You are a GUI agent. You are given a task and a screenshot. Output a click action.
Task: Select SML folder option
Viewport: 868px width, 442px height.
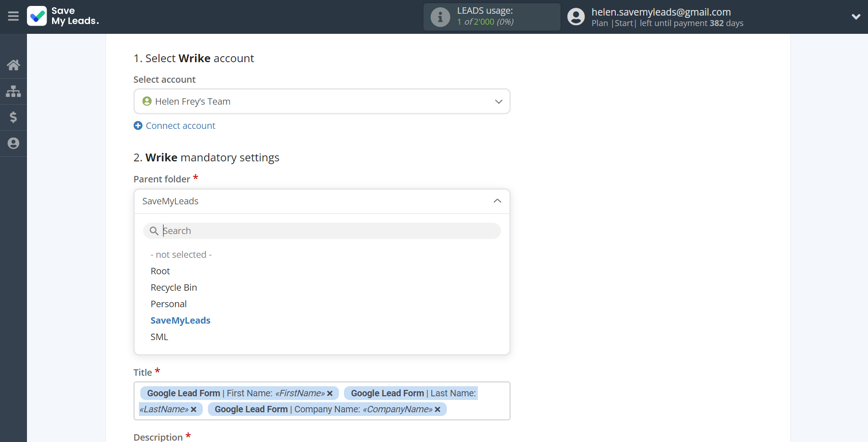pyautogui.click(x=159, y=337)
